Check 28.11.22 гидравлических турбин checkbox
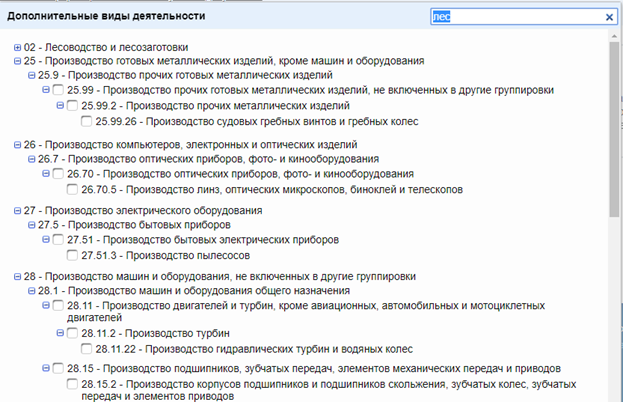The width and height of the screenshot is (623, 402). point(87,349)
